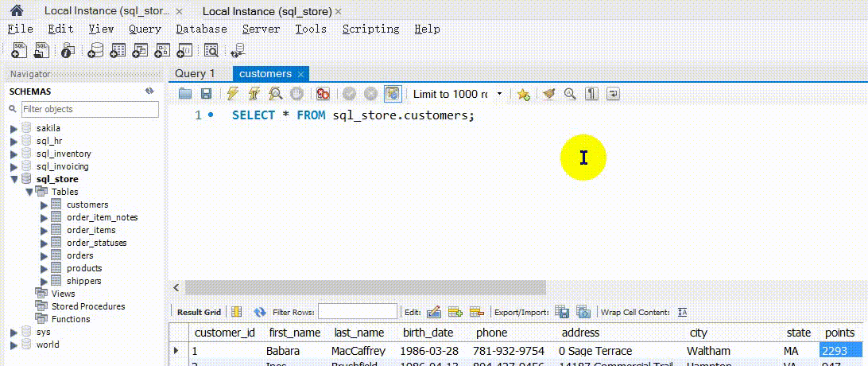This screenshot has height=366, width=868.
Task: Open script file folder icon in editor
Action: click(x=185, y=94)
